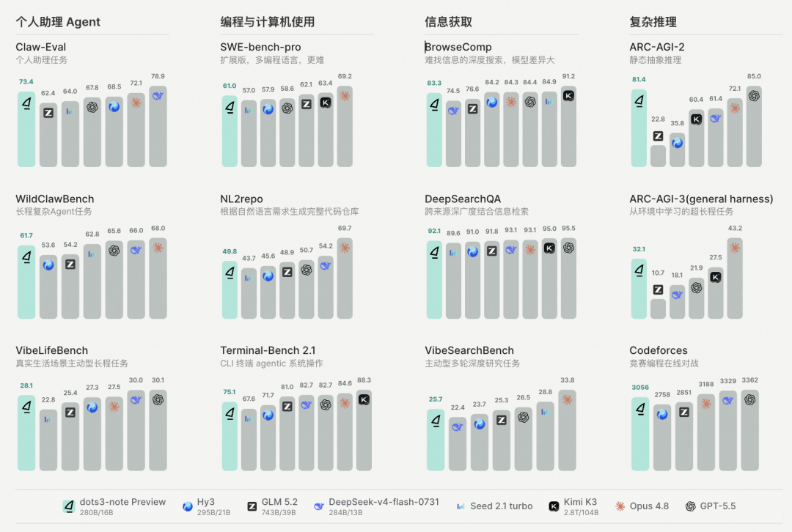Image resolution: width=792 pixels, height=532 pixels.
Task: Click the GPT-5.5 3362 bar in Codeforces
Action: click(750, 430)
